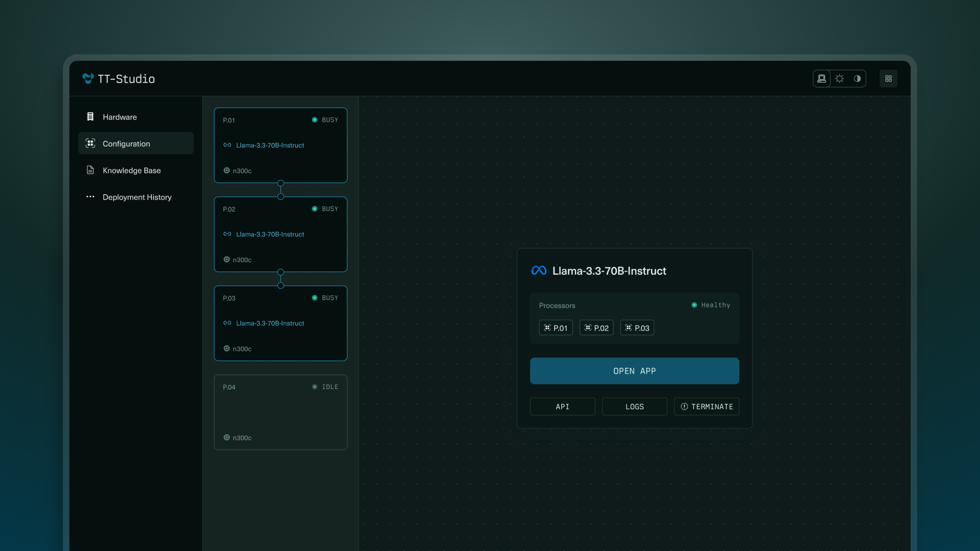Select the idle P.04 processor card
Image resolution: width=980 pixels, height=551 pixels.
click(280, 412)
